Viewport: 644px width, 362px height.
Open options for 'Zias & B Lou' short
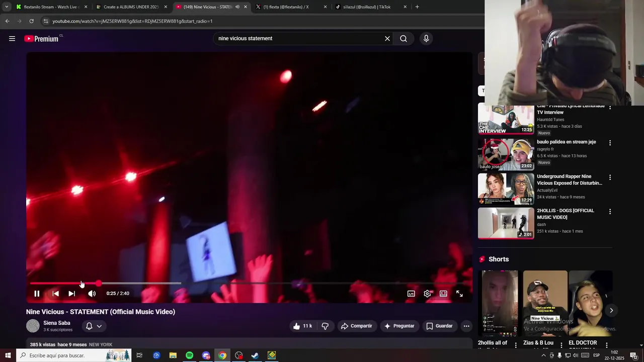561,345
